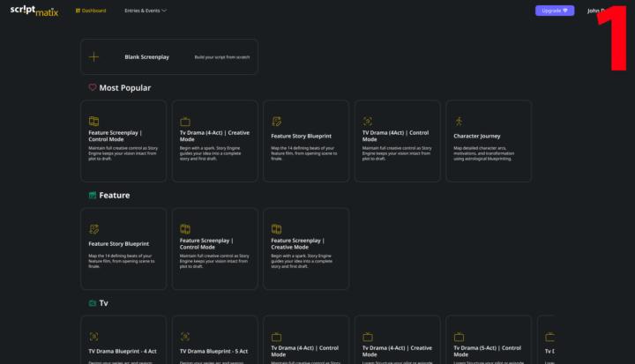Click the Feature Story Blueprint icon in Most Popular
This screenshot has height=364, width=635.
point(276,121)
